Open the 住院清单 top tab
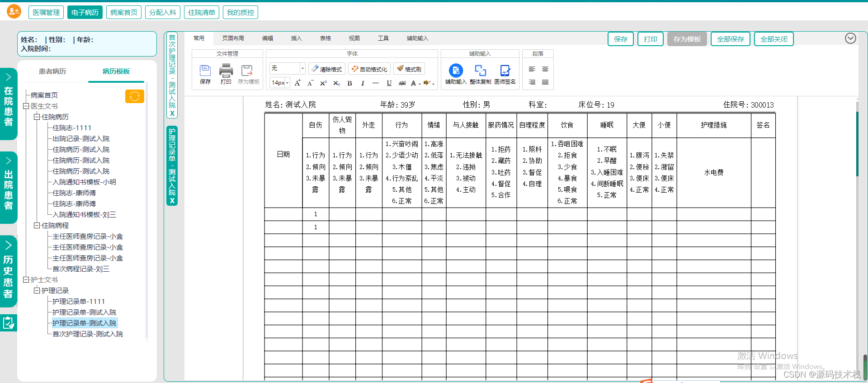Viewport: 868px width, 383px height. (202, 12)
